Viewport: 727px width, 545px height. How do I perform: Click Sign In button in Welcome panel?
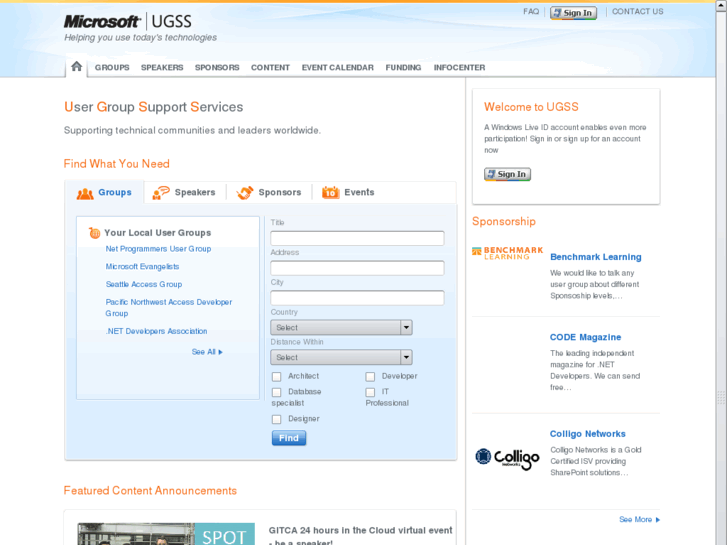507,174
